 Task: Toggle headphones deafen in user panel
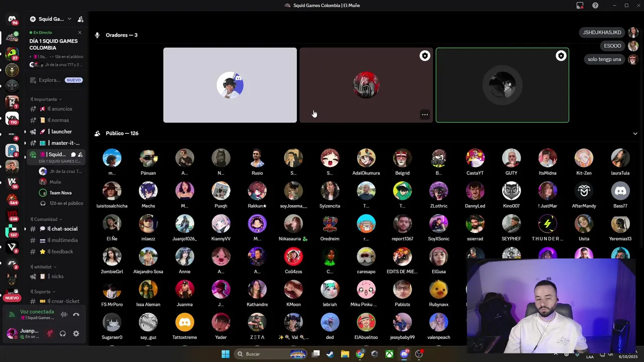point(63,333)
